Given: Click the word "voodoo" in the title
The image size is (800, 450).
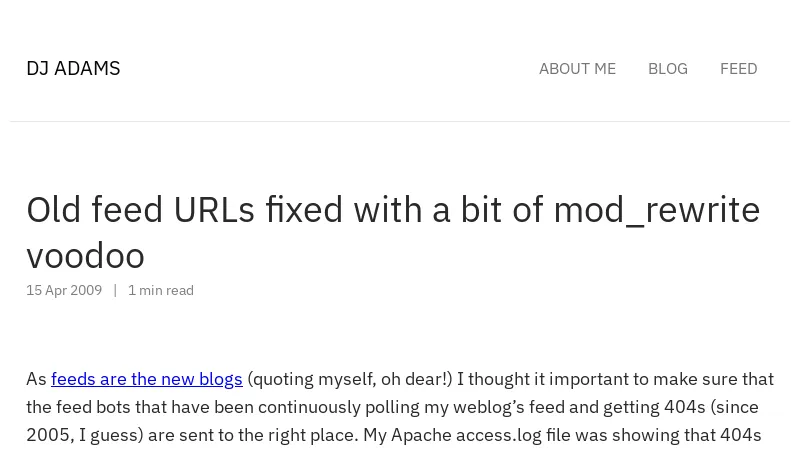Looking at the screenshot, I should pos(85,256).
